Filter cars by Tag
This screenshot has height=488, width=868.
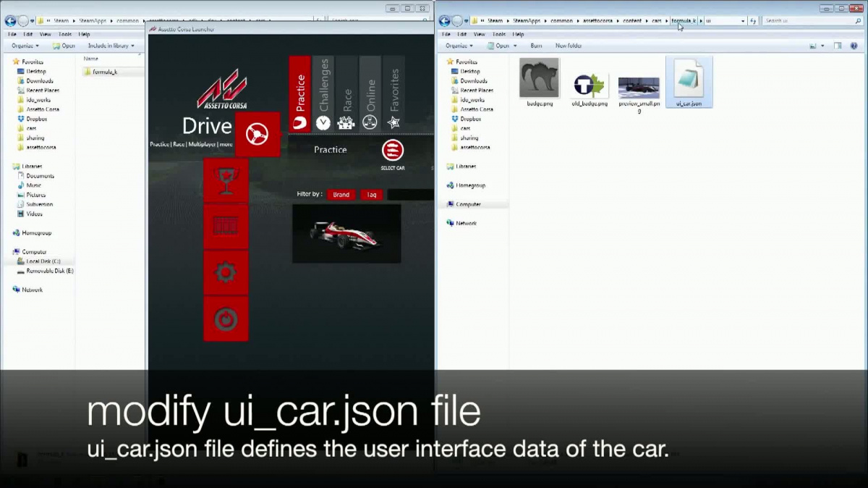pyautogui.click(x=371, y=195)
